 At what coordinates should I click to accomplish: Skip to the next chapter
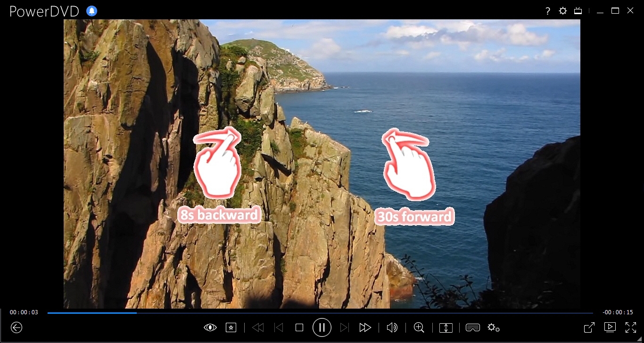344,327
